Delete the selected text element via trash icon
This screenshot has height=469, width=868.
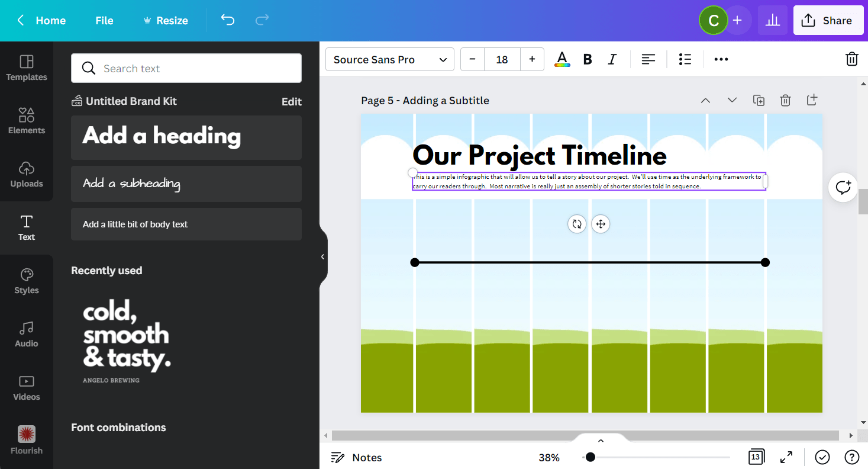pos(851,59)
